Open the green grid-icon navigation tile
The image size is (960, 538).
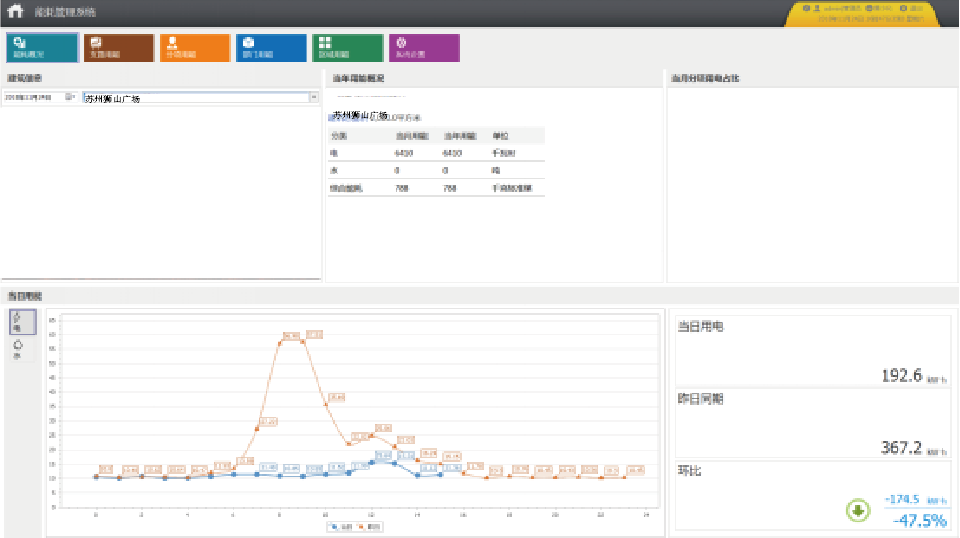pos(347,48)
